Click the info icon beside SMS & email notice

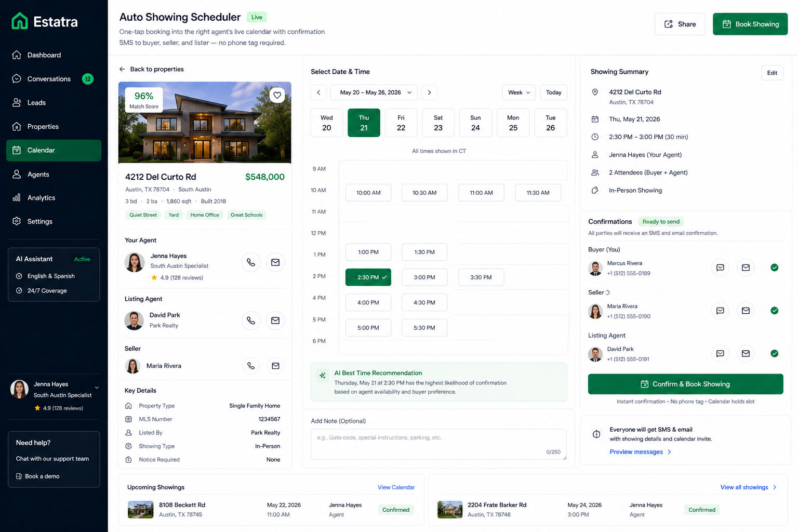coord(596,434)
